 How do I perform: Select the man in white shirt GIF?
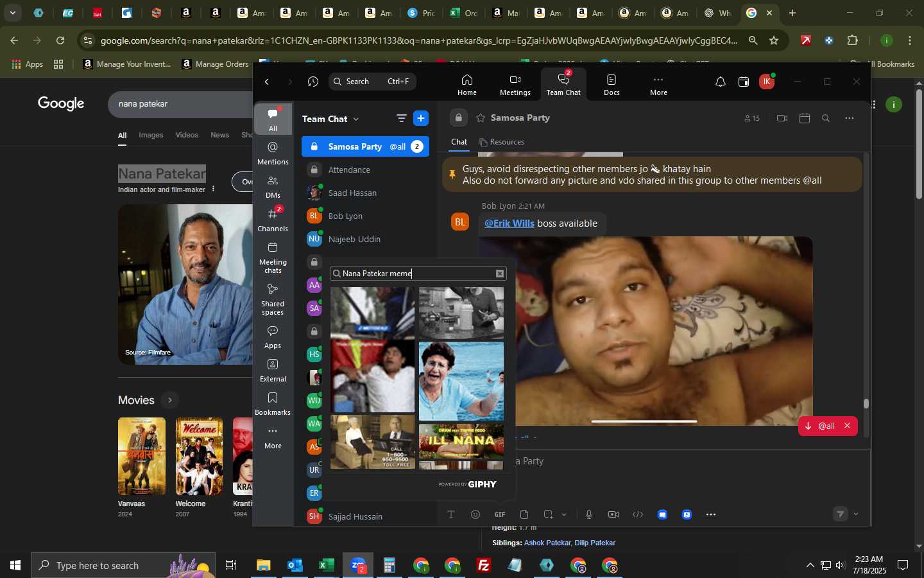click(373, 376)
